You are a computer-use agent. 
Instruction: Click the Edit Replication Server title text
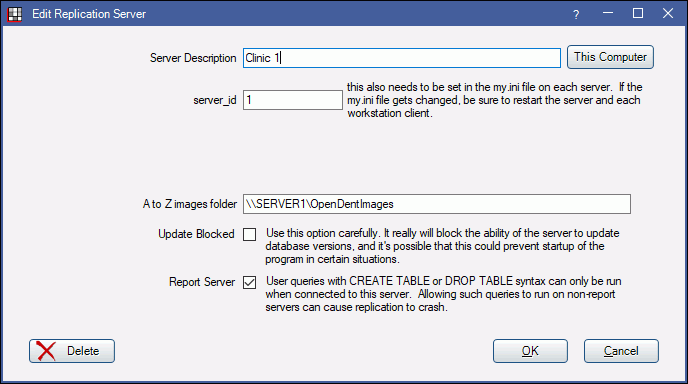tap(89, 14)
